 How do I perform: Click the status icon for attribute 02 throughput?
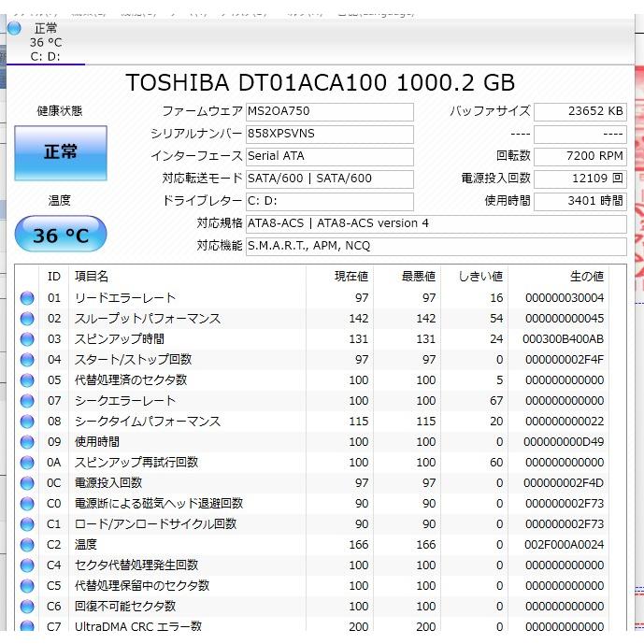pyautogui.click(x=27, y=319)
